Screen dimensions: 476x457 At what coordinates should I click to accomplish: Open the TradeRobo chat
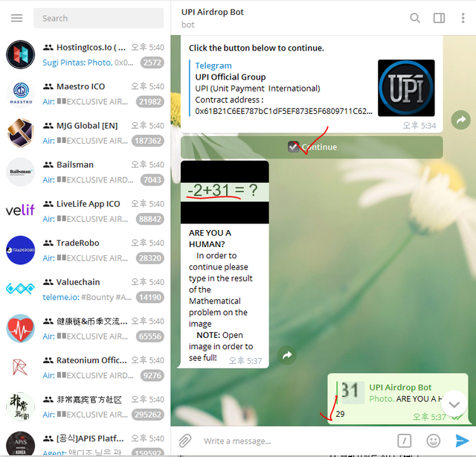pos(86,250)
